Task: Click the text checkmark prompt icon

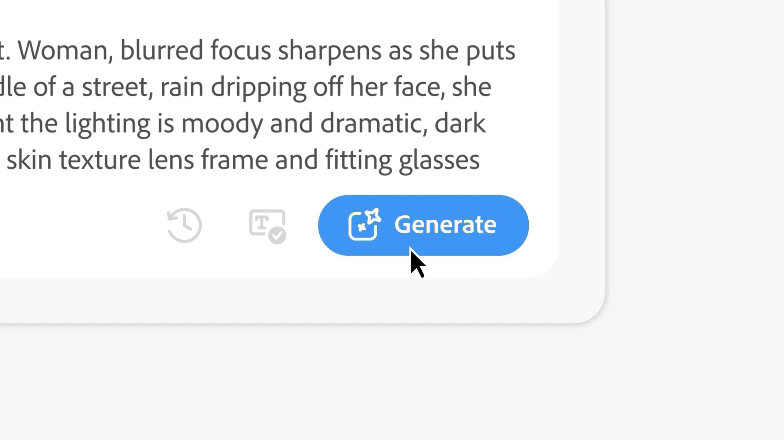Action: click(x=267, y=225)
